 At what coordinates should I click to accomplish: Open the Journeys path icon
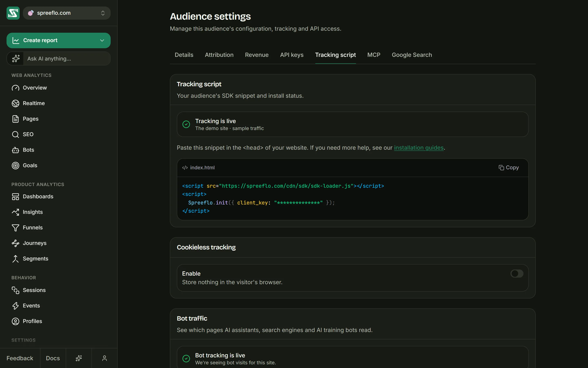click(15, 243)
